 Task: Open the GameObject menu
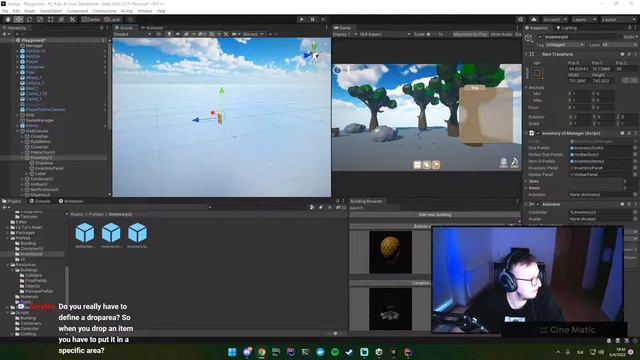(x=51, y=11)
